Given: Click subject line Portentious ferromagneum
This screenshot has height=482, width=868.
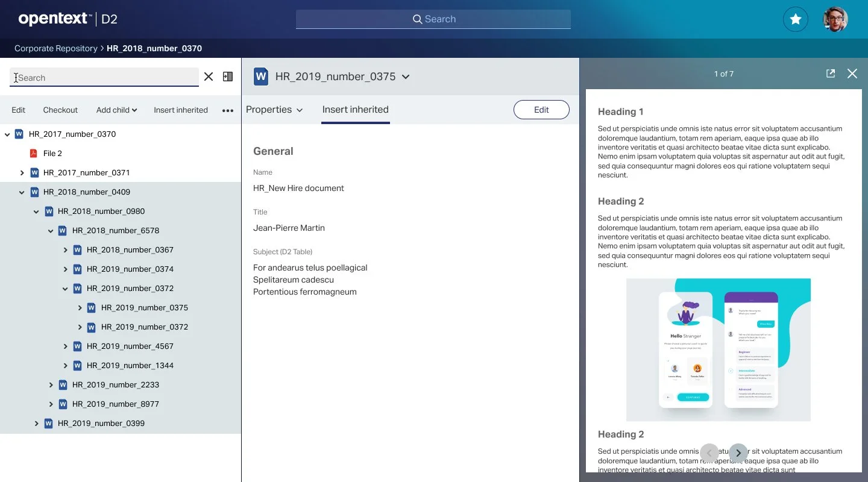Looking at the screenshot, I should tap(305, 292).
